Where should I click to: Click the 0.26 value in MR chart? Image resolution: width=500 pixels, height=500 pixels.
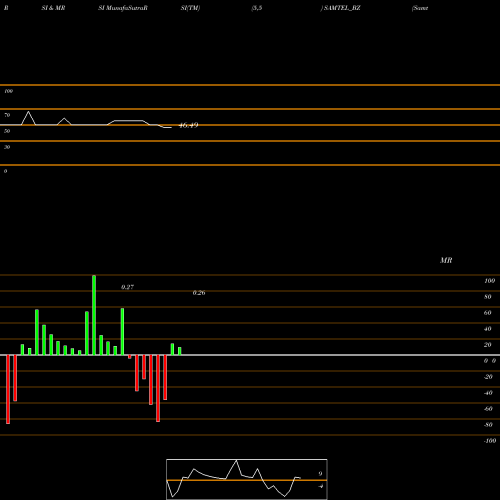199,293
